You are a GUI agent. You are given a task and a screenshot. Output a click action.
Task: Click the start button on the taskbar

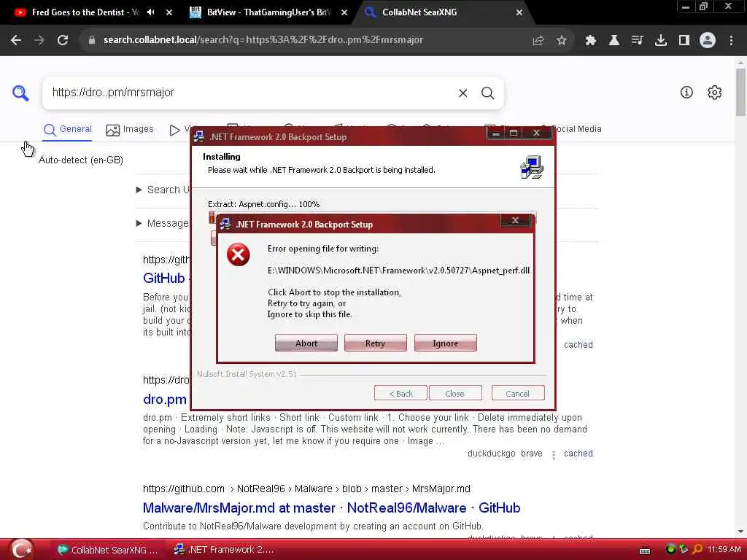(22, 550)
